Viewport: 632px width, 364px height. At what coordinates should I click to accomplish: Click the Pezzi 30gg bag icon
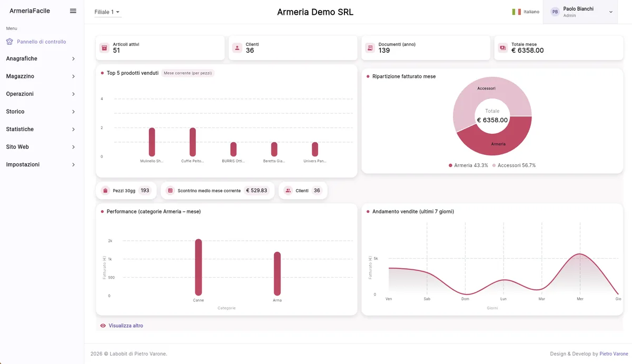pos(105,191)
